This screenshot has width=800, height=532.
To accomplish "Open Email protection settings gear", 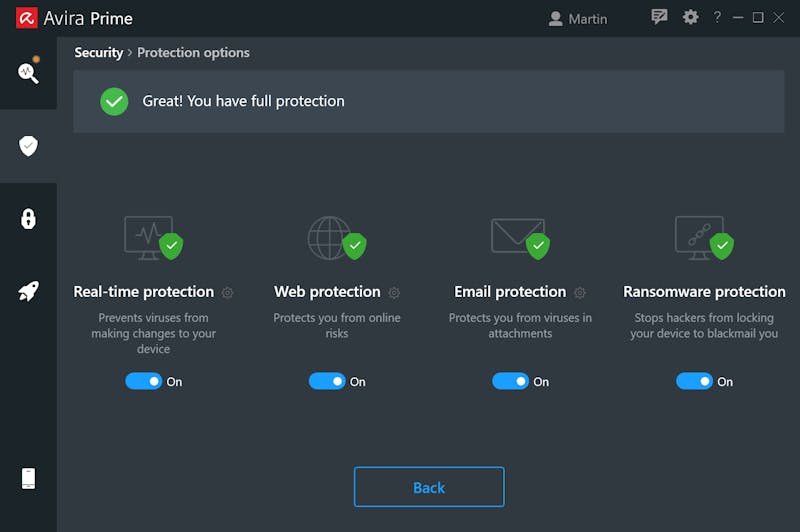I will [580, 292].
